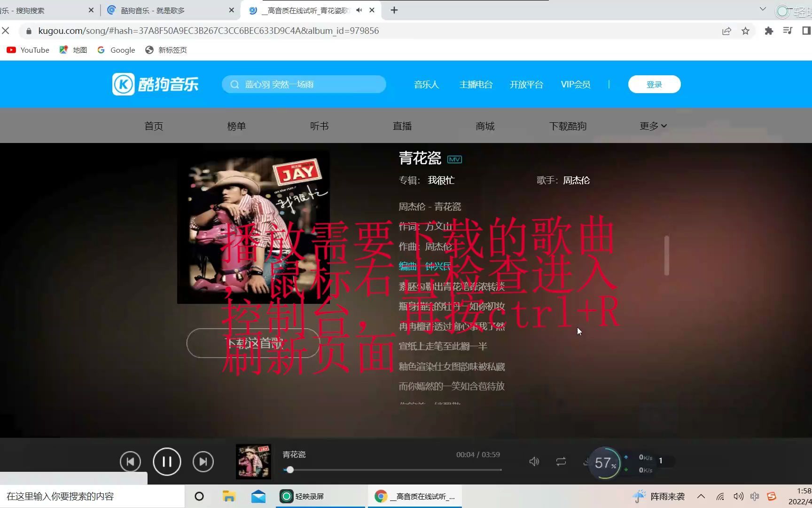Screen dimensions: 812x508
Task: Open the album 我很忙 link
Action: click(440, 180)
